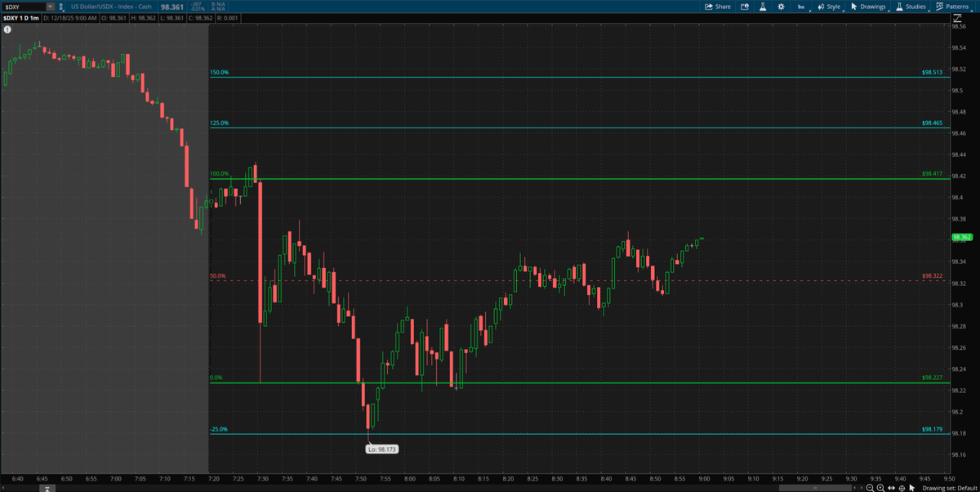Image resolution: width=980 pixels, height=492 pixels.
Task: Open the Studies menu
Action: coord(911,6)
